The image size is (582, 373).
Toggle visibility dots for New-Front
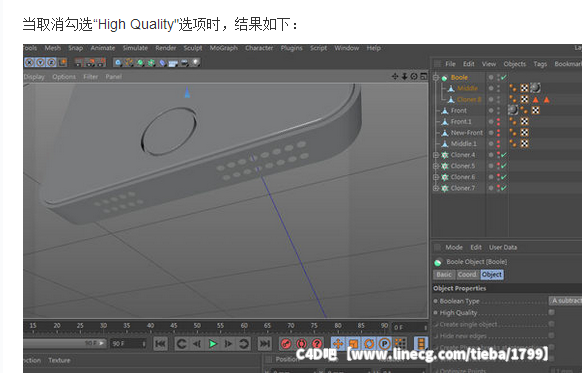[x=498, y=132]
